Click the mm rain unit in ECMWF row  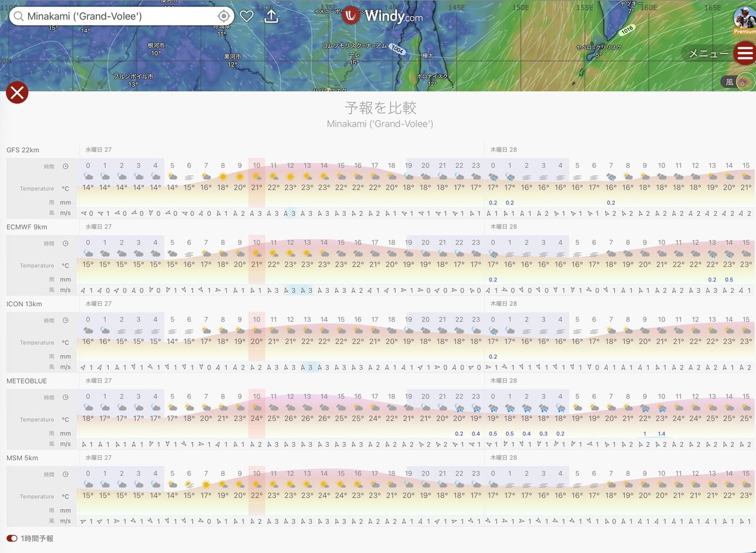[65, 280]
